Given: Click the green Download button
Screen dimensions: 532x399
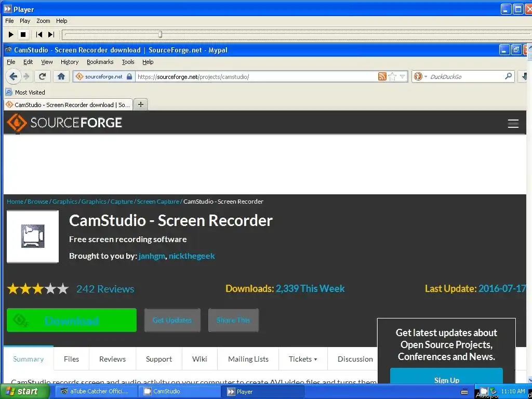Looking at the screenshot, I should click(72, 320).
